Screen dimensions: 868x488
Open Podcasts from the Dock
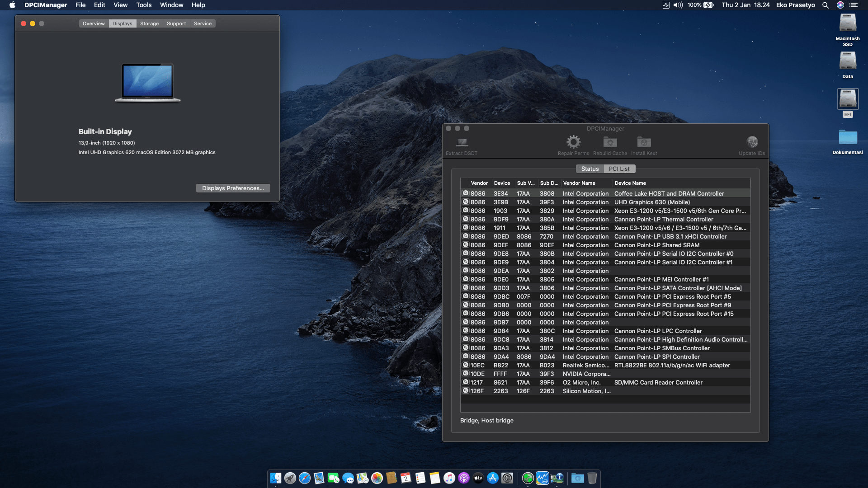click(464, 478)
